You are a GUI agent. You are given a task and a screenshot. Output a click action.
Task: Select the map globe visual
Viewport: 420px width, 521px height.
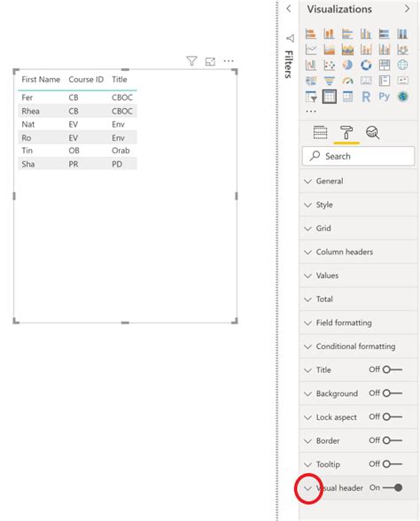pos(402,66)
